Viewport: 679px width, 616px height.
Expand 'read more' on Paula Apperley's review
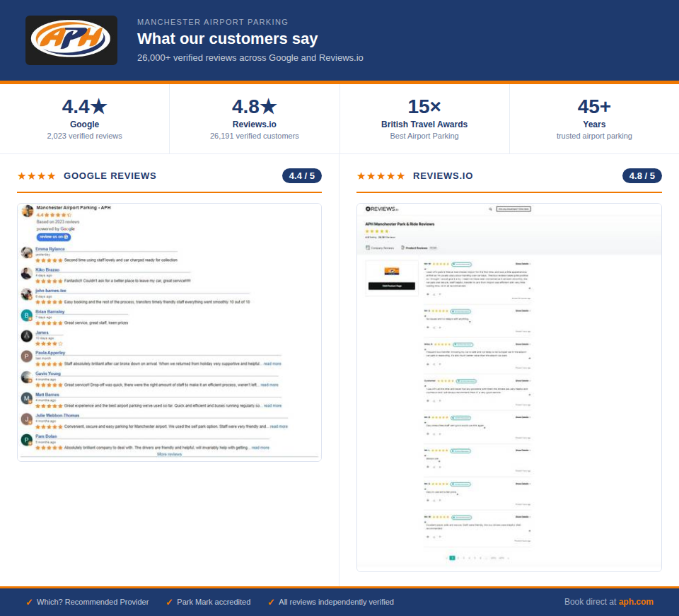[272, 364]
